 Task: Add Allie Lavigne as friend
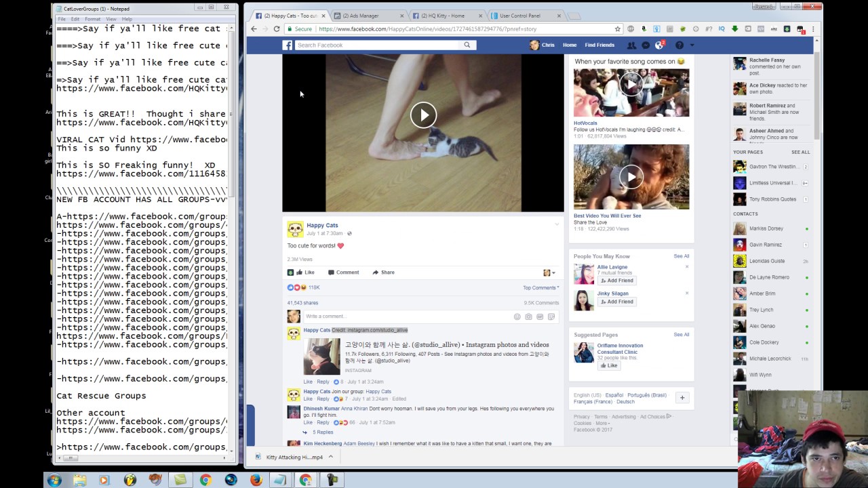point(616,281)
